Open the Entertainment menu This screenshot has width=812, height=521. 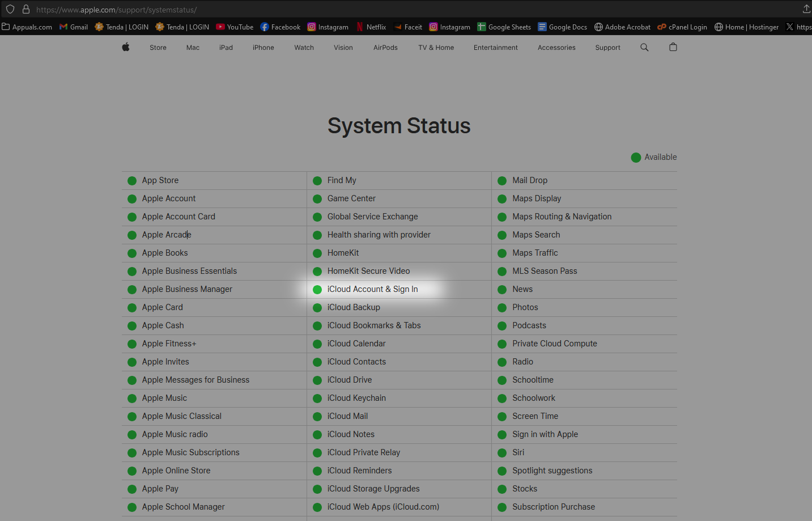point(495,48)
